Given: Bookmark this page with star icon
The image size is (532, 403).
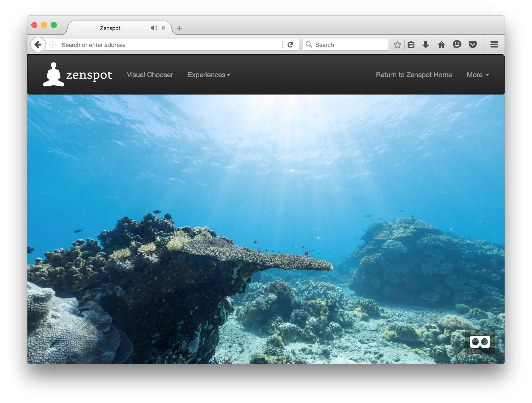Looking at the screenshot, I should click(397, 45).
